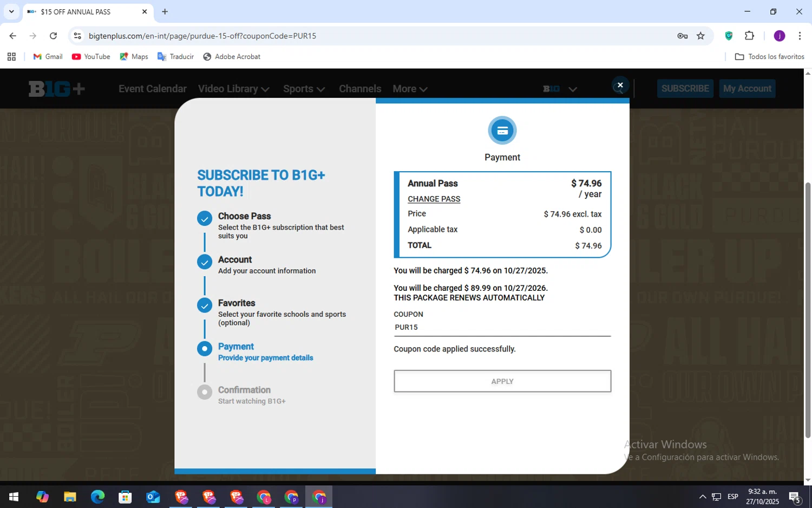Click the payment card icon
Screen dimensions: 812x508
point(502,131)
